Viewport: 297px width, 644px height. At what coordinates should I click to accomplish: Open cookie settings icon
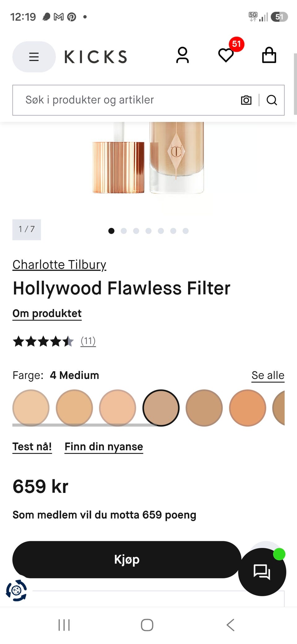[16, 590]
